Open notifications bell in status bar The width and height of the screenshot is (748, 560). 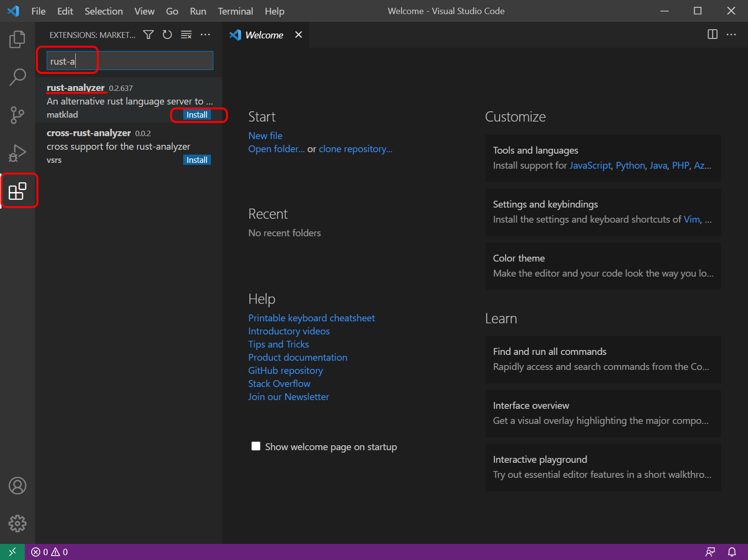(732, 552)
